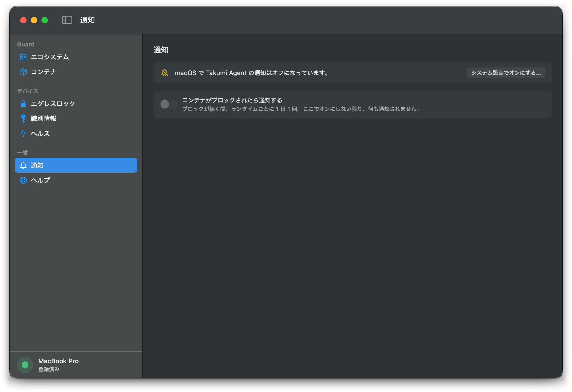
Task: Select the ヘルス sidebar entry
Action: point(76,133)
